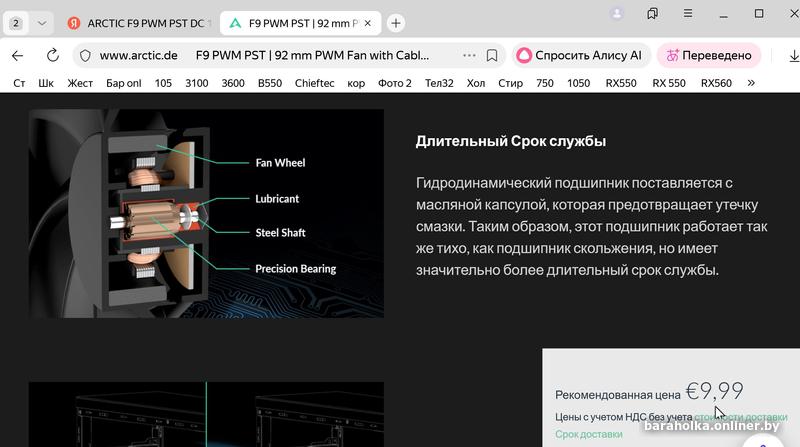
Task: Open the 1050 bookmark
Action: pos(579,83)
